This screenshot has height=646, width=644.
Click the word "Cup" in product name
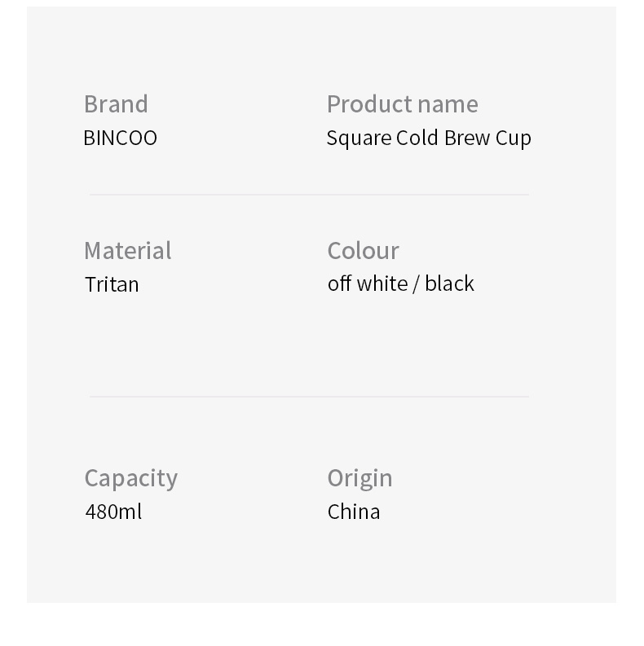[514, 138]
